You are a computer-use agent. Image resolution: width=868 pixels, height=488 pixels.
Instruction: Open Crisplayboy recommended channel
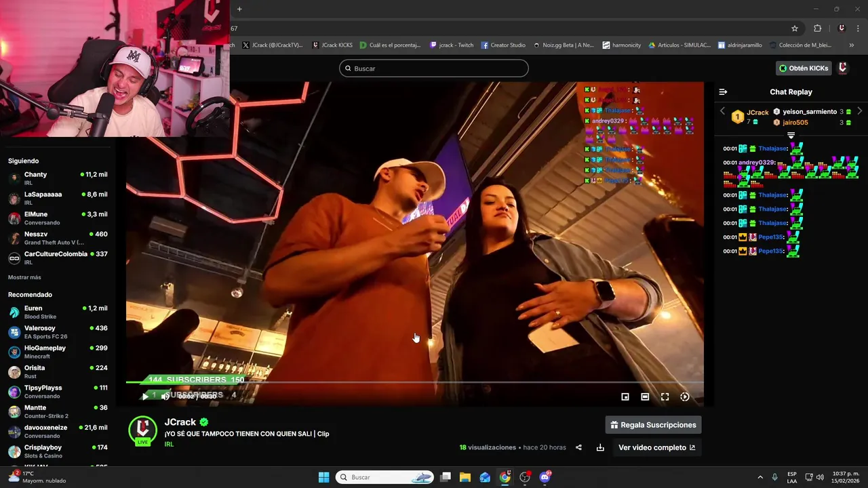(58, 451)
